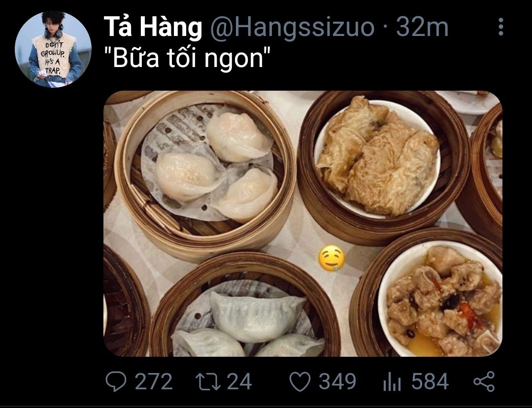
Task: Click the reply speech bubble icon
Action: tap(116, 381)
